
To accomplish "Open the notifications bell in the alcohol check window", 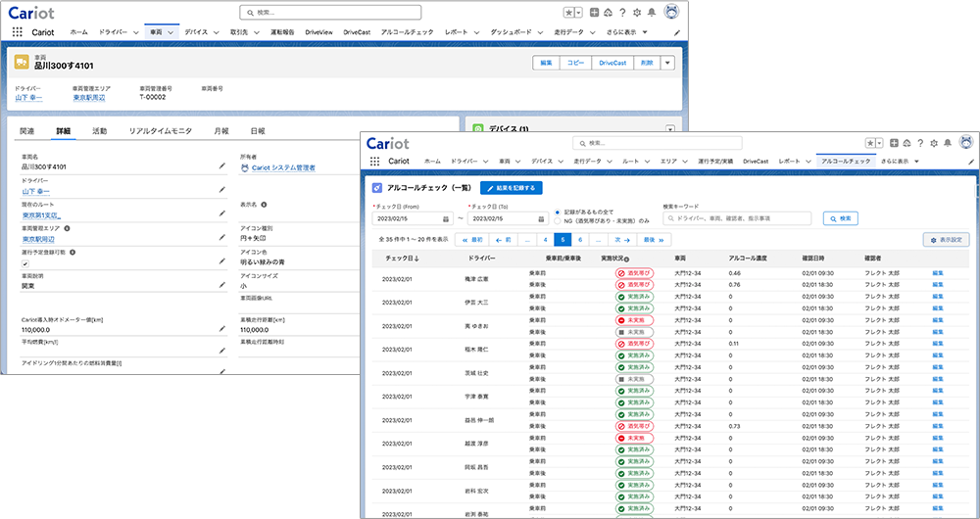I will 948,143.
